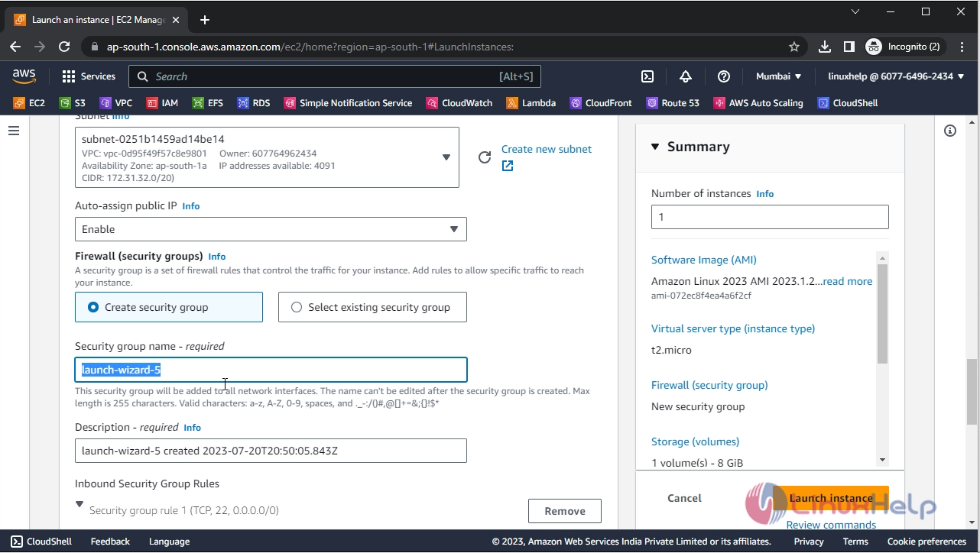The width and height of the screenshot is (980, 553).
Task: Open Auto-assign public IP Info link
Action: tap(191, 206)
